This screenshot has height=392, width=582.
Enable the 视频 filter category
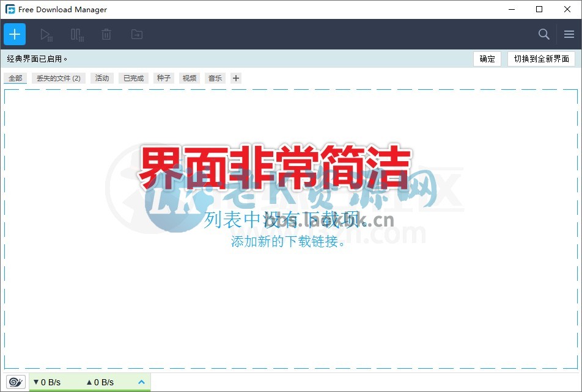[x=189, y=78]
